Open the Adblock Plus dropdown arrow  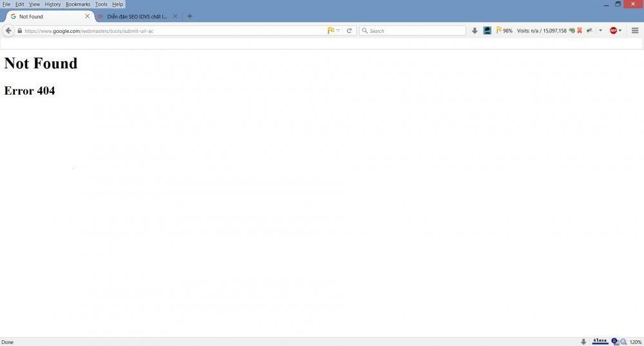pos(620,31)
